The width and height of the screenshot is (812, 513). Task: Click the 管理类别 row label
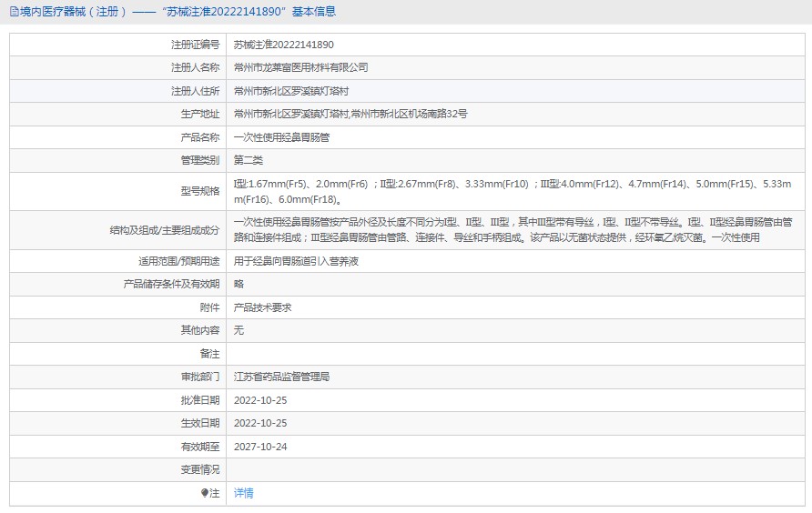pos(200,160)
